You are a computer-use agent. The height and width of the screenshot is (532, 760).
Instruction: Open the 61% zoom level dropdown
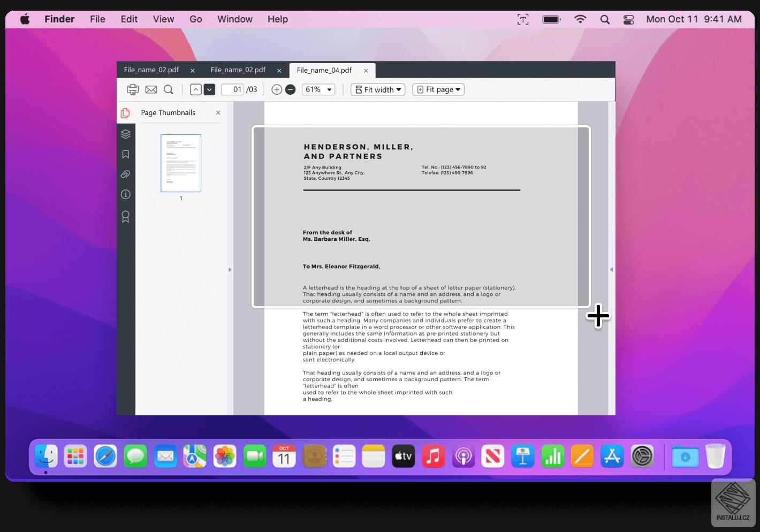[x=318, y=89]
